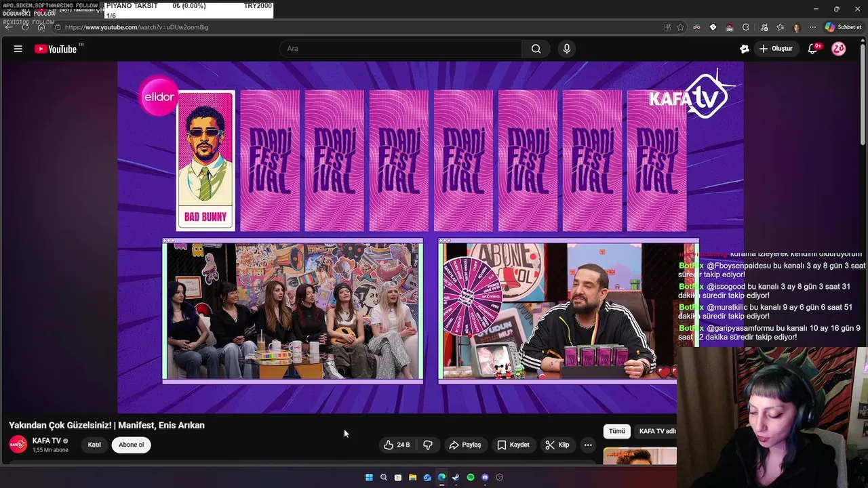Click the YouTube search magnifier button
This screenshot has width=868, height=488.
[536, 49]
